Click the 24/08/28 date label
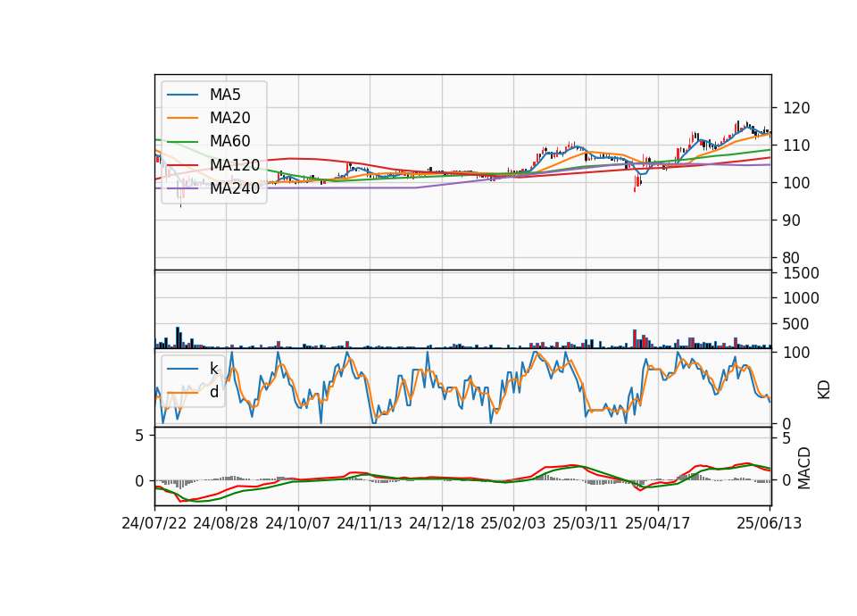 pos(226,523)
